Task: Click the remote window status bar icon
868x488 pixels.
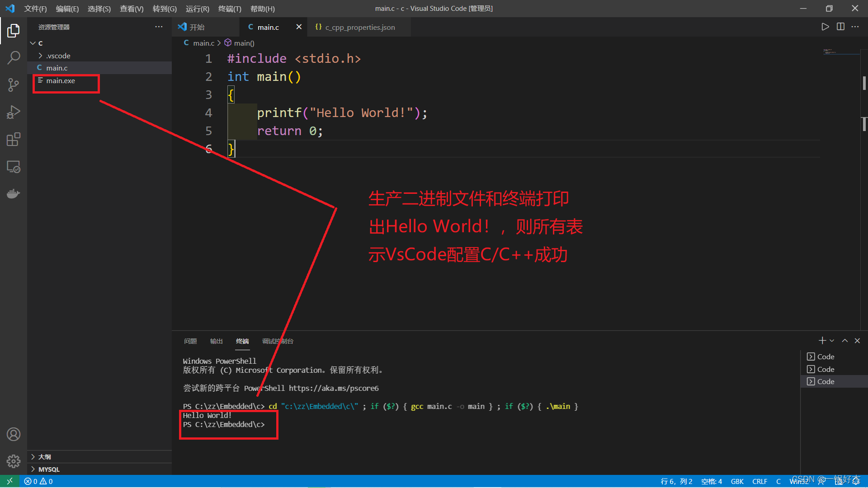Action: 9,481
